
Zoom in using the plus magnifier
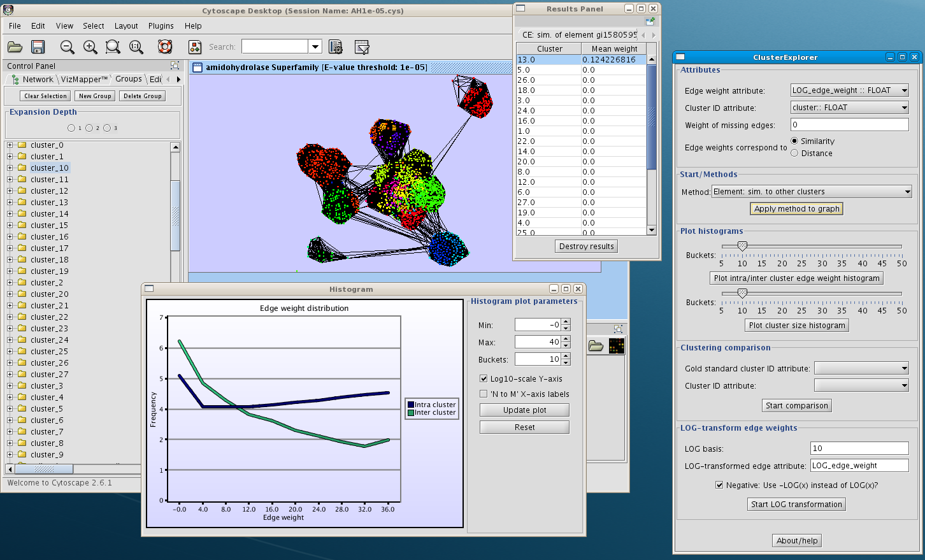(x=90, y=47)
